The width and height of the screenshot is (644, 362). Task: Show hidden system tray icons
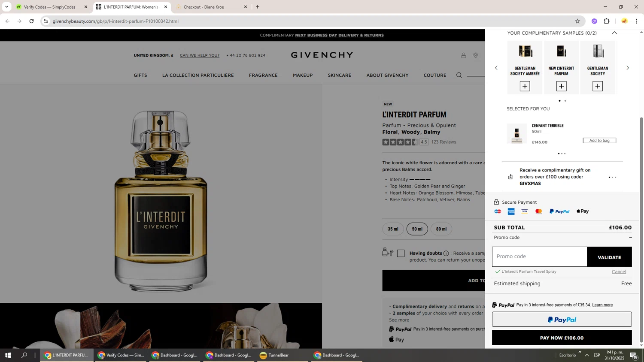[x=587, y=355]
